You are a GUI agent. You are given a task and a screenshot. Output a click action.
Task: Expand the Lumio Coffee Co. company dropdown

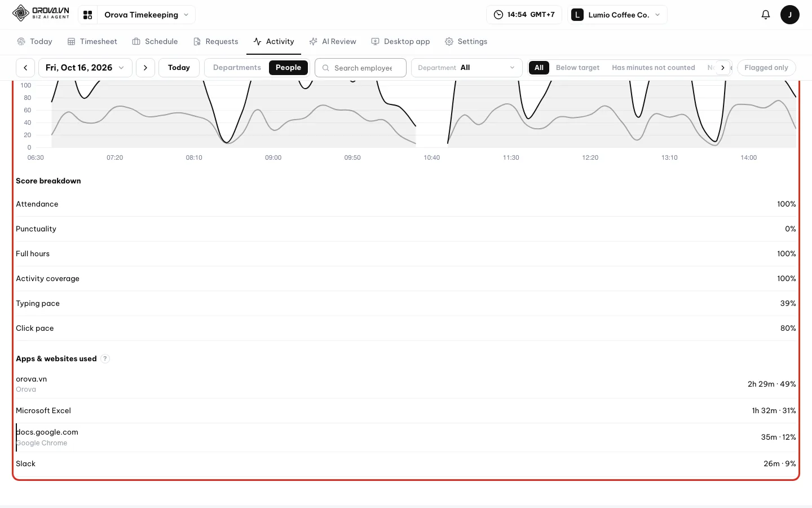[617, 15]
